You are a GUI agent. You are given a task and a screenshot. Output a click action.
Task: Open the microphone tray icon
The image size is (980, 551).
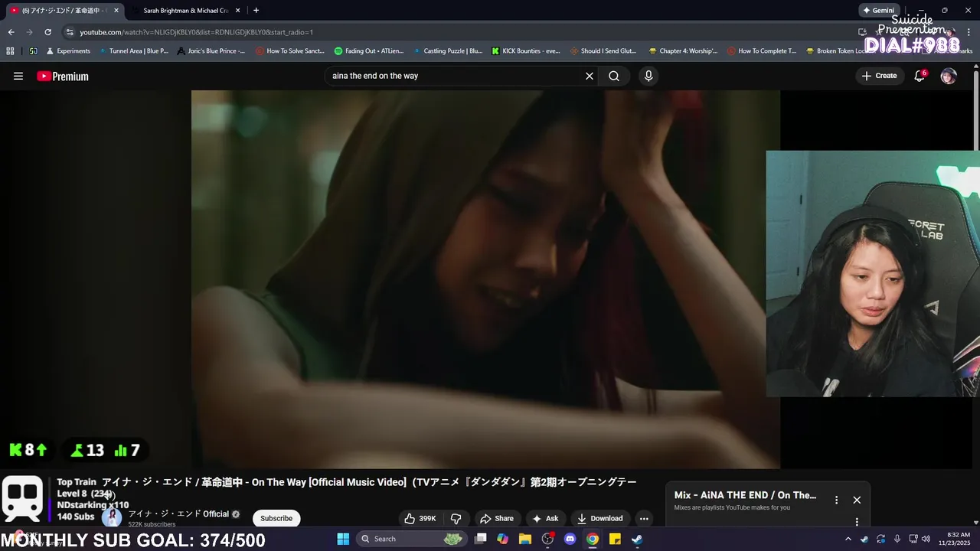[x=897, y=539]
